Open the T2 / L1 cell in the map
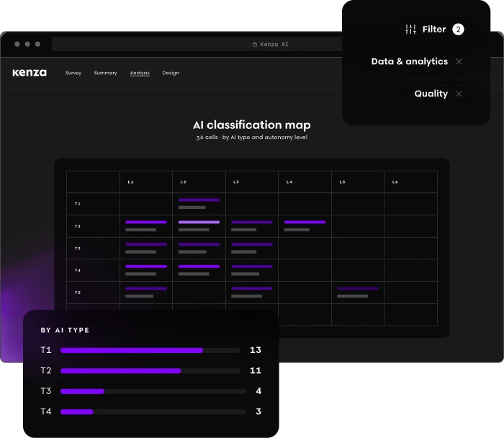The height and width of the screenshot is (438, 504). (146, 226)
